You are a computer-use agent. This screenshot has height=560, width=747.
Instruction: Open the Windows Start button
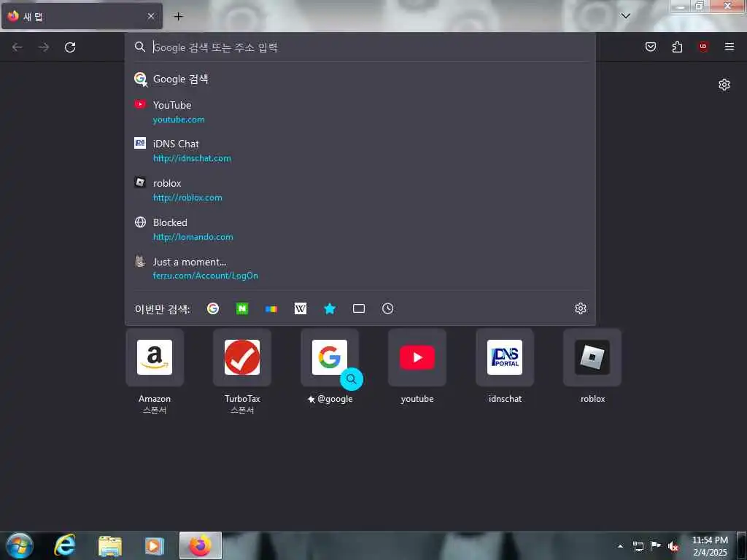[20, 545]
